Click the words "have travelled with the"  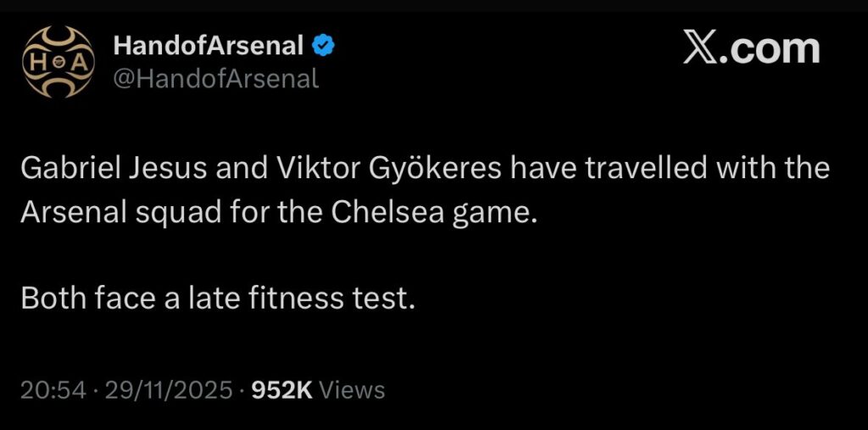[x=668, y=169]
